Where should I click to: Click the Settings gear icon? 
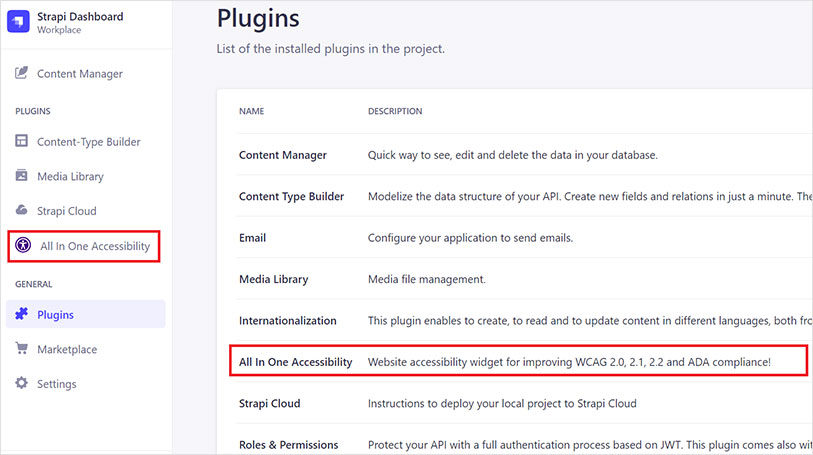[22, 384]
